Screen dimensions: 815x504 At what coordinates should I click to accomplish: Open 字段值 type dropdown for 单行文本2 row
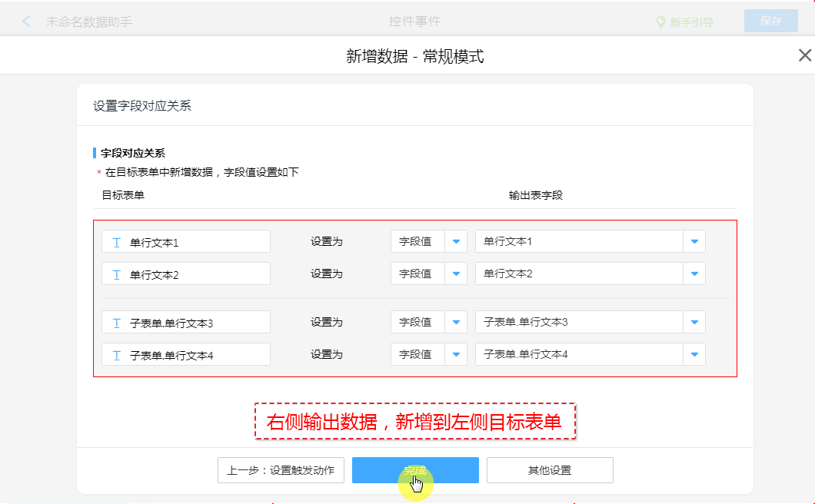pyautogui.click(x=456, y=274)
